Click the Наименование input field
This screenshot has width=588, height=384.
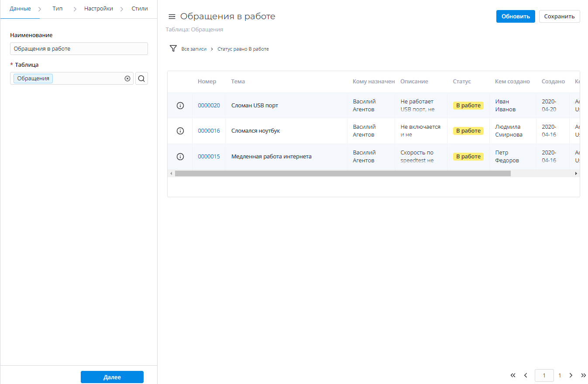coord(79,49)
